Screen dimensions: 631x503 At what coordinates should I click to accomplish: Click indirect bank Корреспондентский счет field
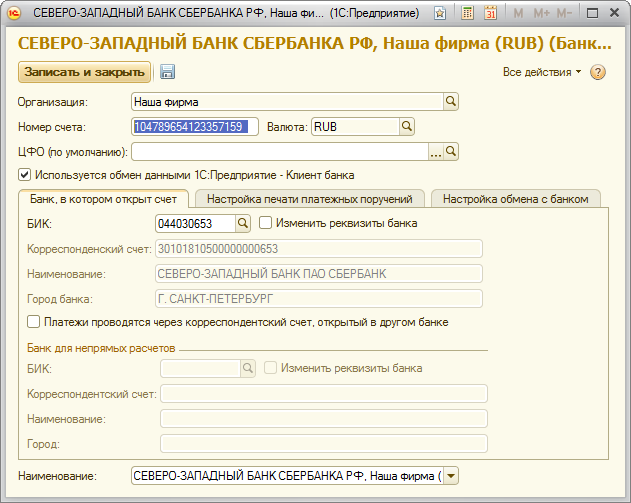(324, 394)
